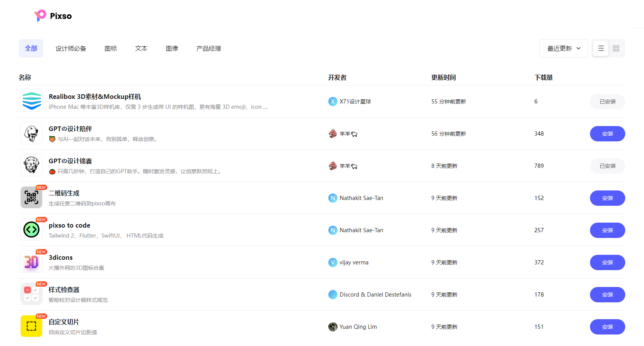Viewport: 644px width, 346px height.
Task: Open 样式检查器 plugin title
Action: tap(64, 290)
